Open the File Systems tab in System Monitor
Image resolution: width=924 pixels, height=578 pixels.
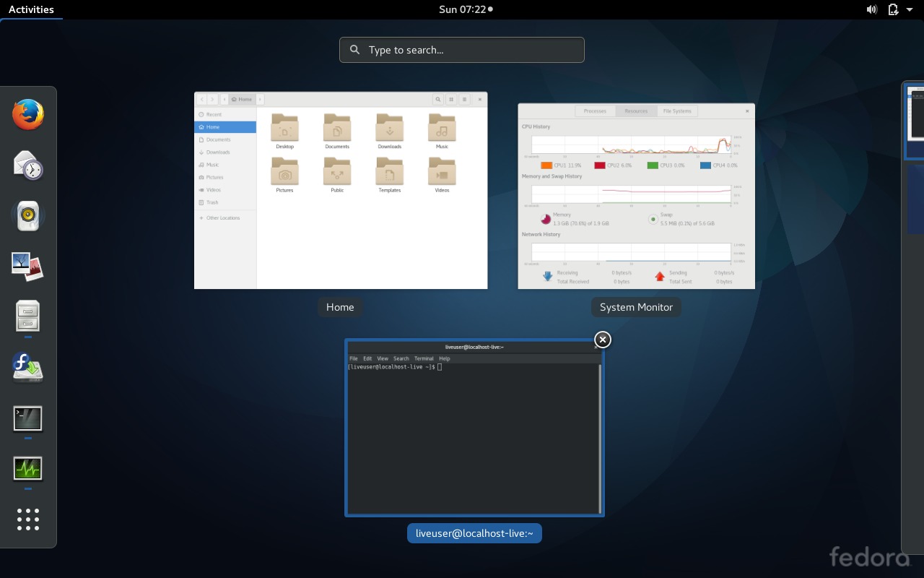(677, 111)
